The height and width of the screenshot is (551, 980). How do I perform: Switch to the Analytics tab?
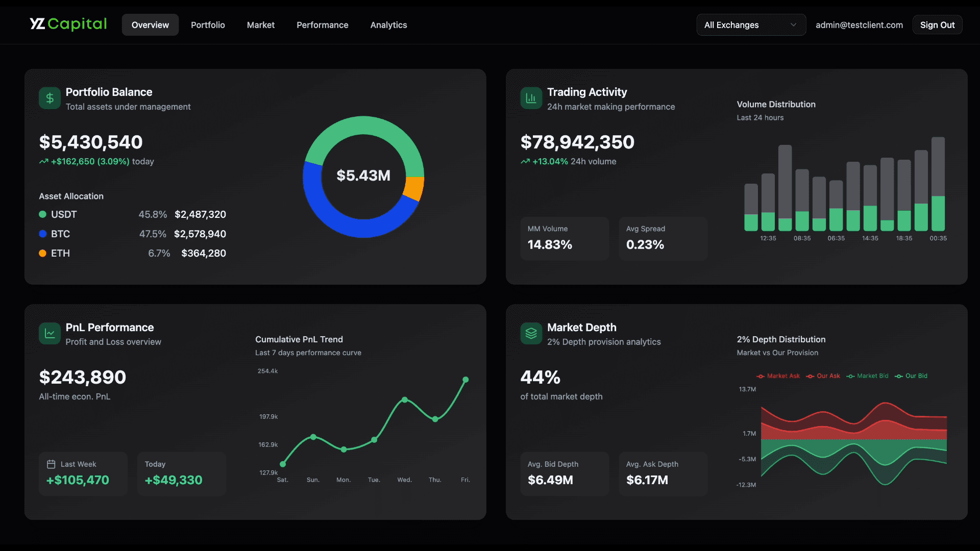point(388,24)
